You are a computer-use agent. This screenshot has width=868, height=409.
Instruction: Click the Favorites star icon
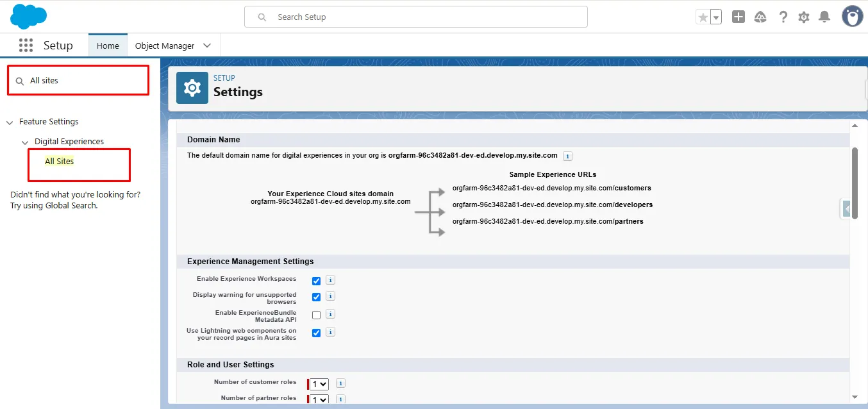click(703, 17)
